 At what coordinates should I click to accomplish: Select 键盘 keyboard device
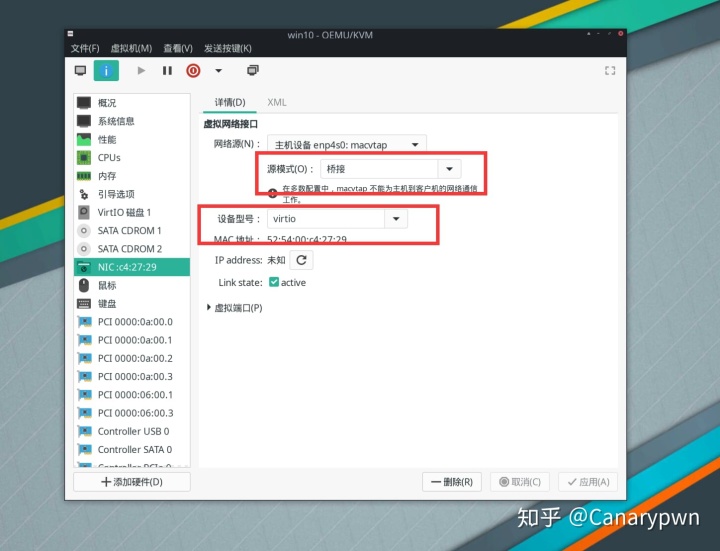132,304
